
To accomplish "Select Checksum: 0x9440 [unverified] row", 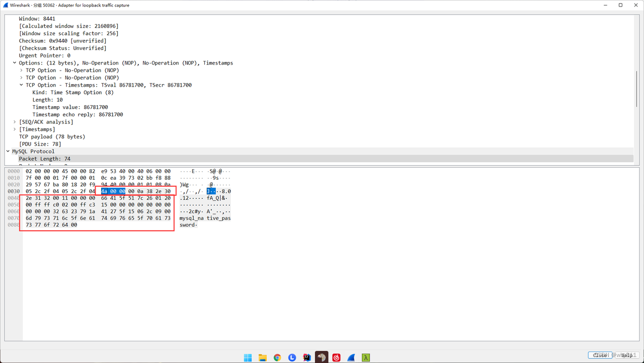I will (319, 41).
